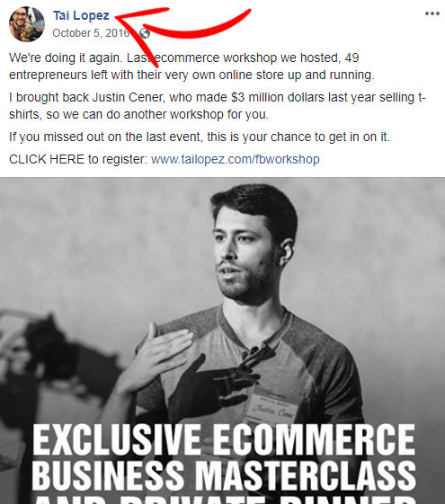Click the "BUSINESS MASTERCLASS" headline text
Image resolution: width=445 pixels, height=504 pixels.
(224, 475)
